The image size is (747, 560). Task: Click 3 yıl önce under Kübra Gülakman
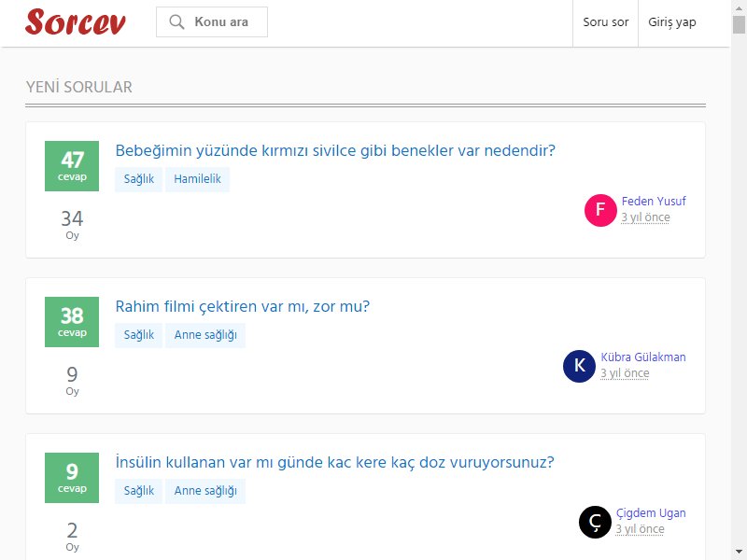pyautogui.click(x=625, y=373)
